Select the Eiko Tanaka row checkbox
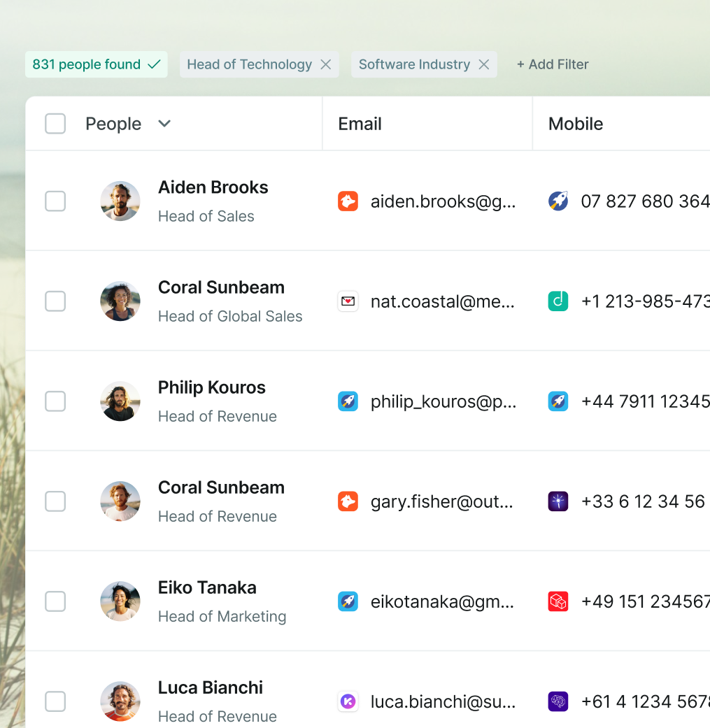 pos(55,601)
